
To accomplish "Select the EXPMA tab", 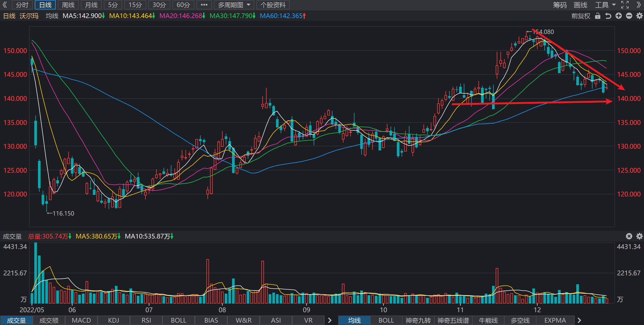I will pos(555,320).
